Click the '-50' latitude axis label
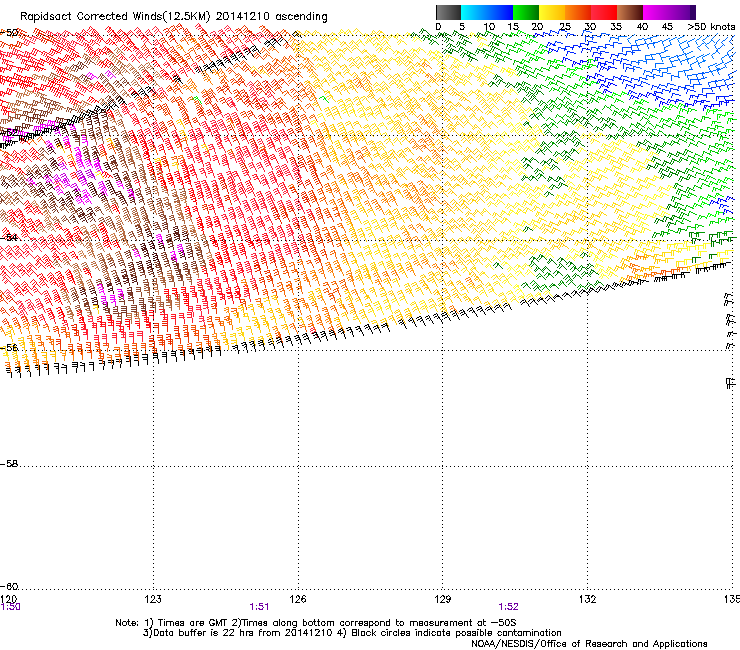Viewport: 740px width, 650px height. pos(9,33)
